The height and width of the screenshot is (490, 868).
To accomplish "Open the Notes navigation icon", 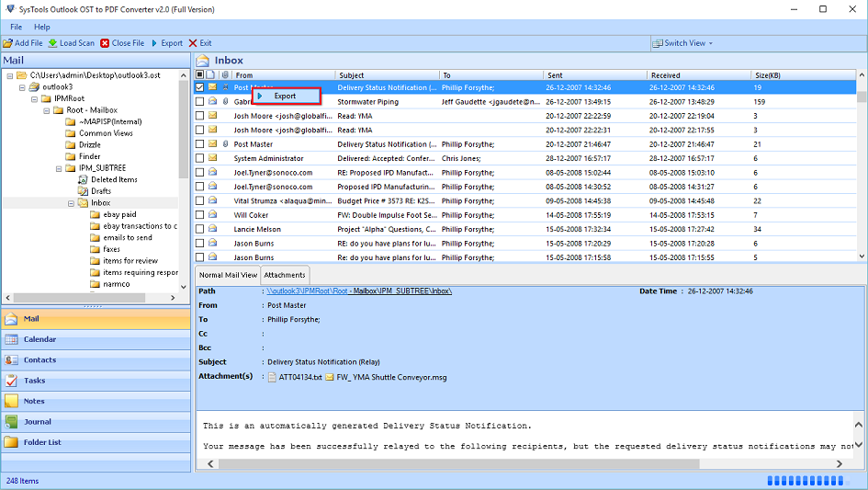I will (x=11, y=402).
